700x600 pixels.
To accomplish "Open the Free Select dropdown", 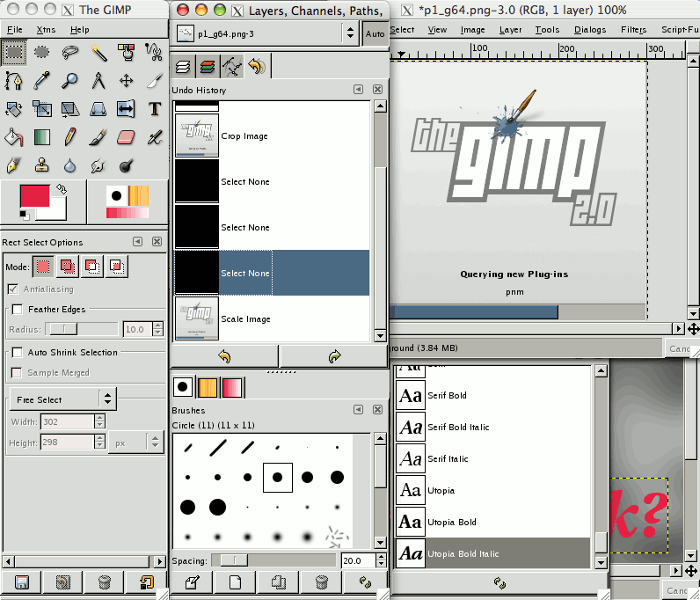I will [x=63, y=399].
